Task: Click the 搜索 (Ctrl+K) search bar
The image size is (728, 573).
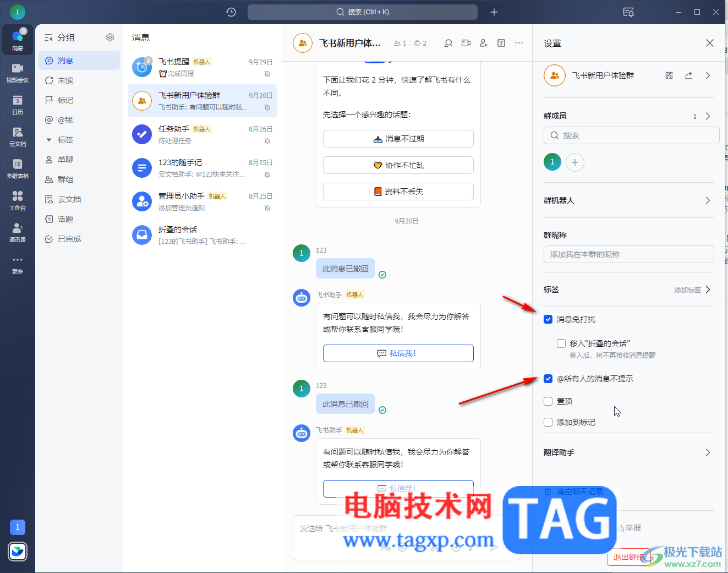Action: click(x=363, y=12)
